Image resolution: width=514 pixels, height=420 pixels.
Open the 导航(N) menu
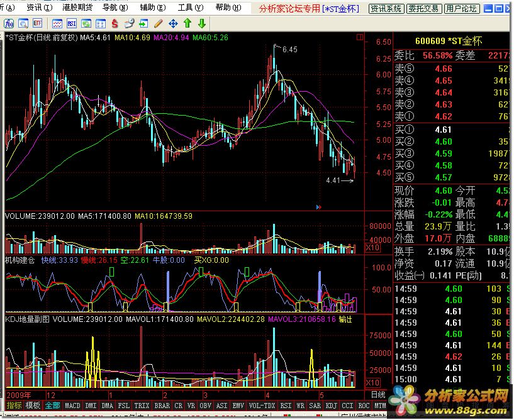coord(115,8)
